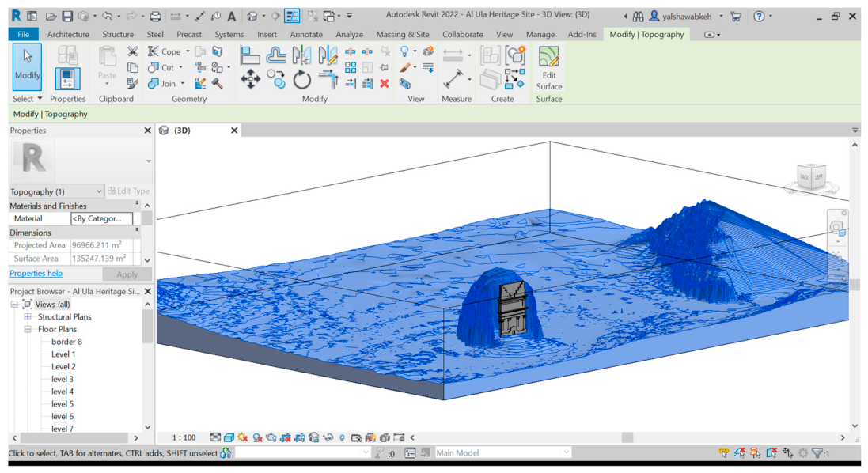Click the view scale 1 : 100 button
The height and width of the screenshot is (473, 868).
184,437
